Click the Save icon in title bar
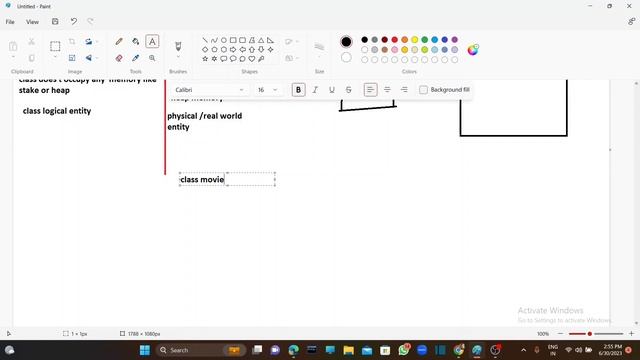The height and width of the screenshot is (360, 640). click(x=55, y=22)
